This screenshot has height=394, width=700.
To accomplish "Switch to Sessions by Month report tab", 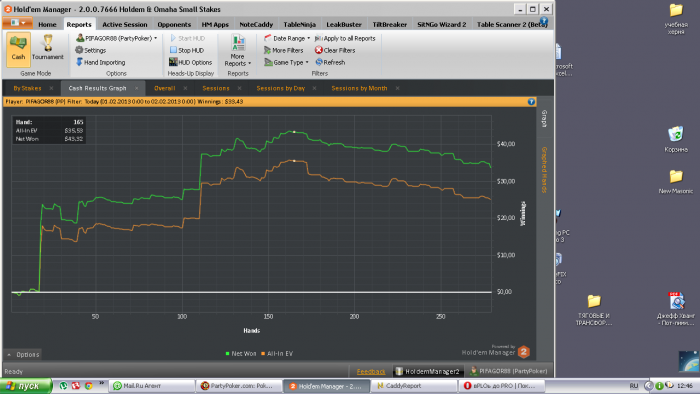I will [359, 88].
